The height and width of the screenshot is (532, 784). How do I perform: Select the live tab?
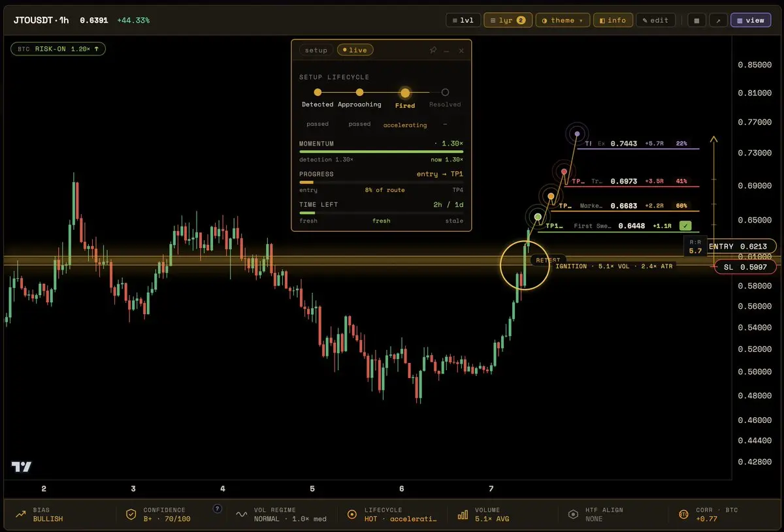(x=355, y=50)
